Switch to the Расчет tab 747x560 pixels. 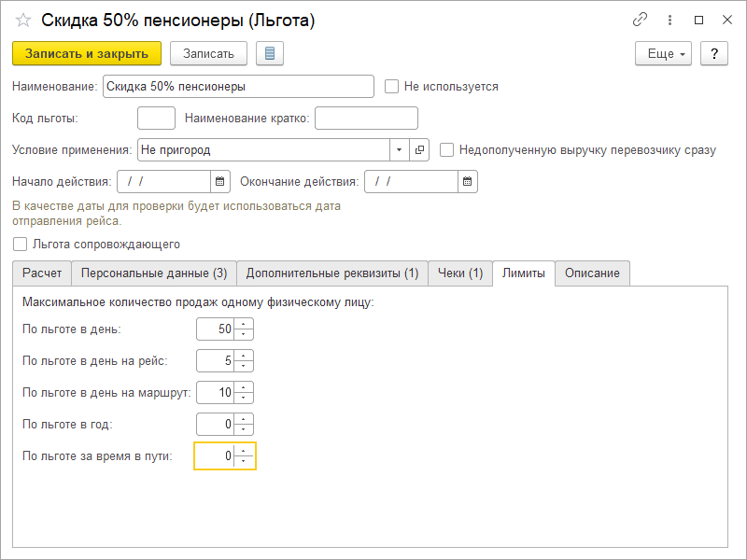pyautogui.click(x=42, y=273)
